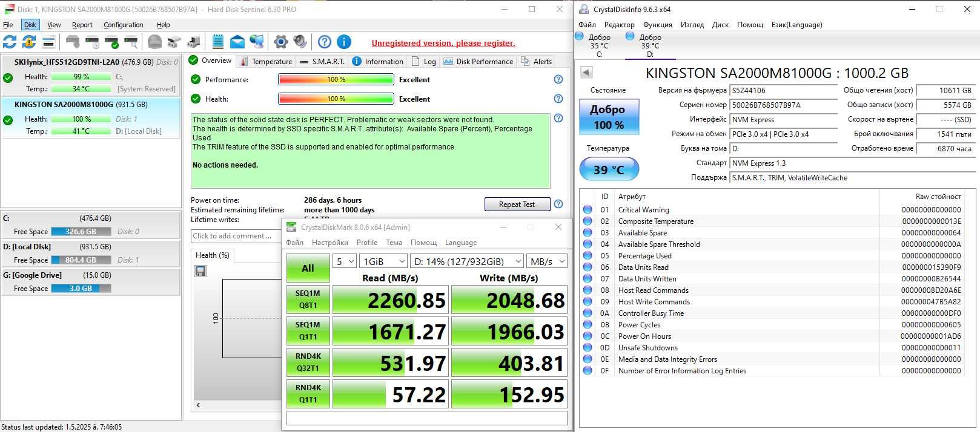The width and height of the screenshot is (980, 432).
Task: Click the disk with magnifier icon
Action: [x=131, y=42]
